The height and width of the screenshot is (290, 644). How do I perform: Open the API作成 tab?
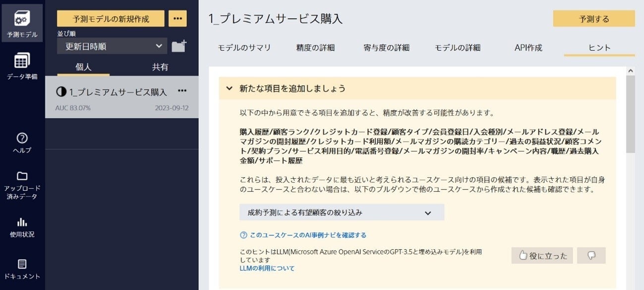coord(527,48)
